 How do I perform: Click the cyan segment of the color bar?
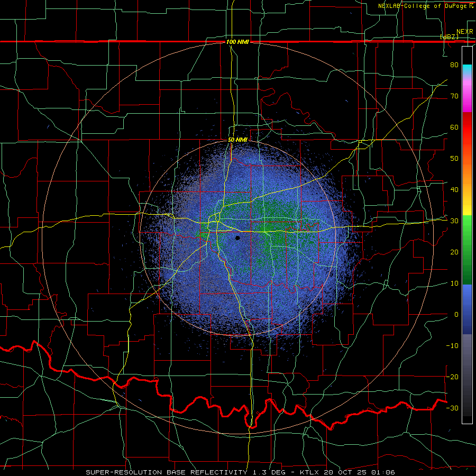click(467, 69)
